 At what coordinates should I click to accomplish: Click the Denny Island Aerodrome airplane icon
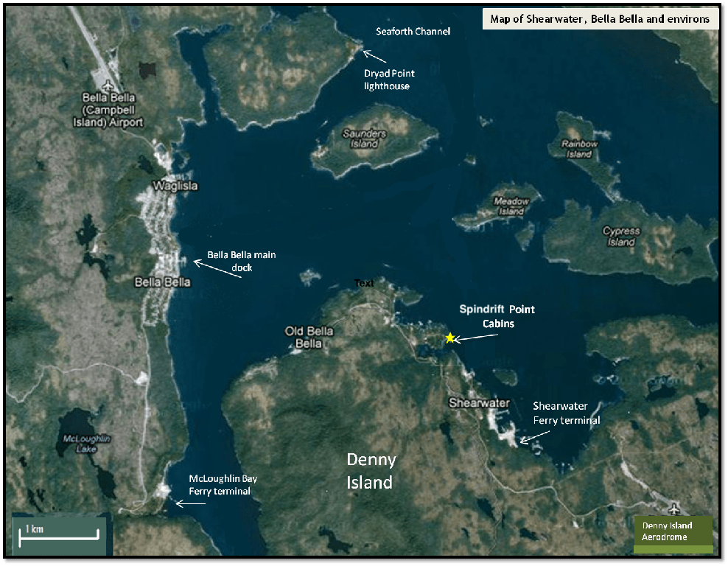[676, 508]
